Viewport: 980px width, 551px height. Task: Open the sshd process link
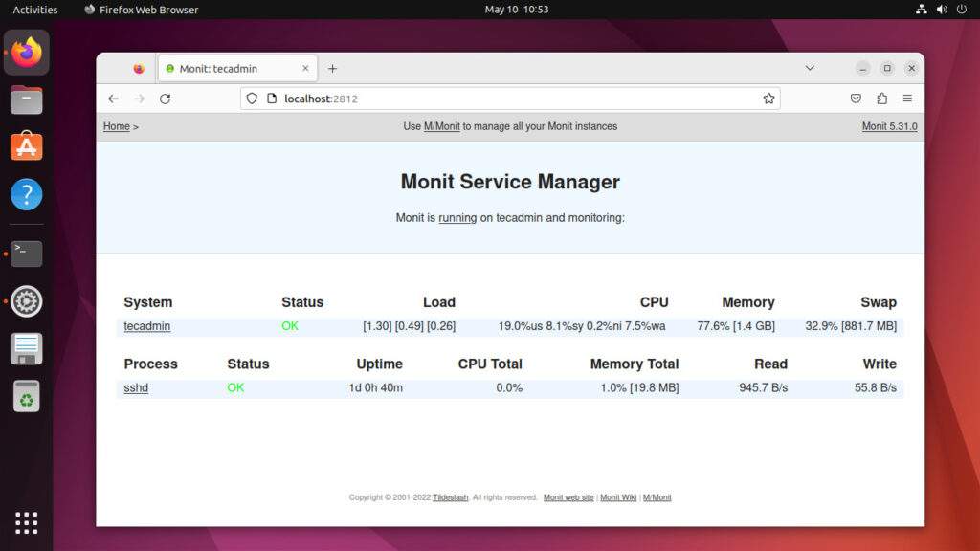coord(136,388)
